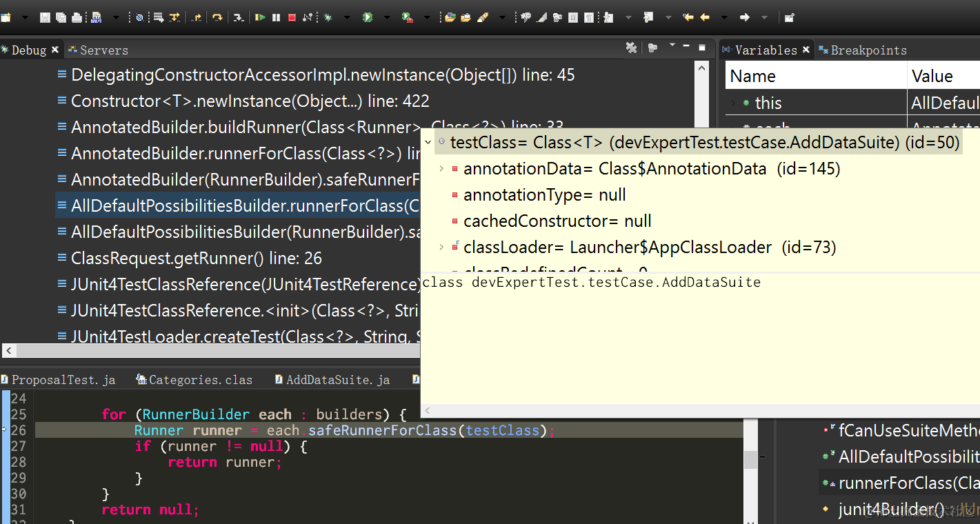Open the External Tools dropdown arrow
Screen dimensions: 980x524
[x=427, y=18]
